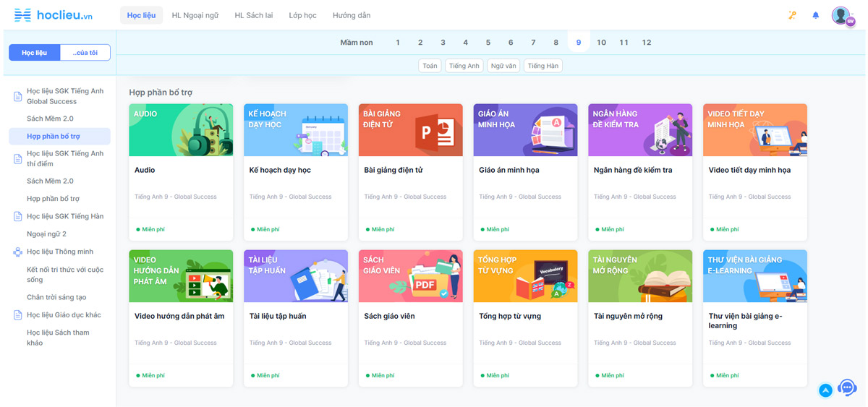
Task: Click the Học liệu Thông minh sidebar icon
Action: (x=18, y=252)
